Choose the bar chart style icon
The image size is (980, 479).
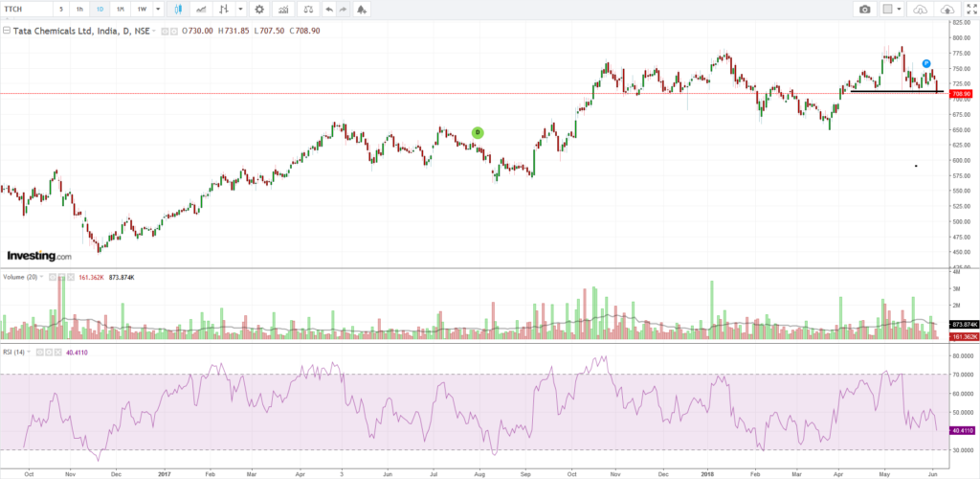coord(224,10)
